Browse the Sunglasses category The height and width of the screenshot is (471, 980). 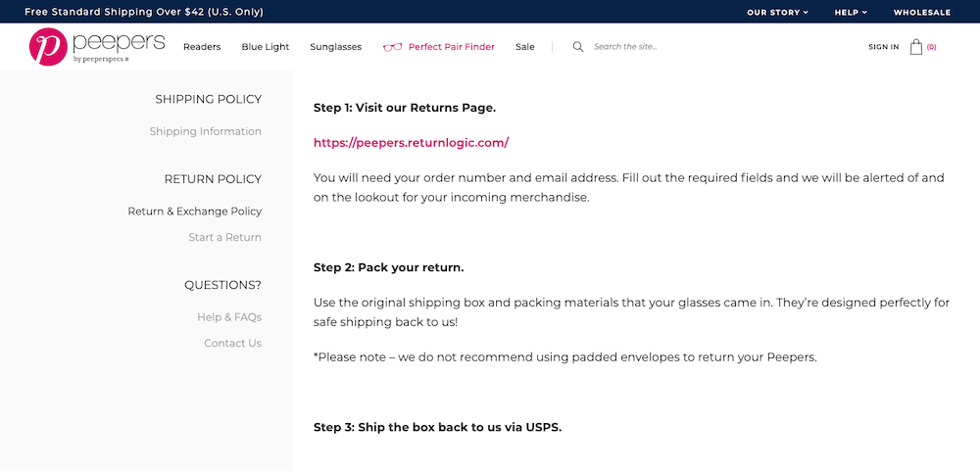coord(335,47)
